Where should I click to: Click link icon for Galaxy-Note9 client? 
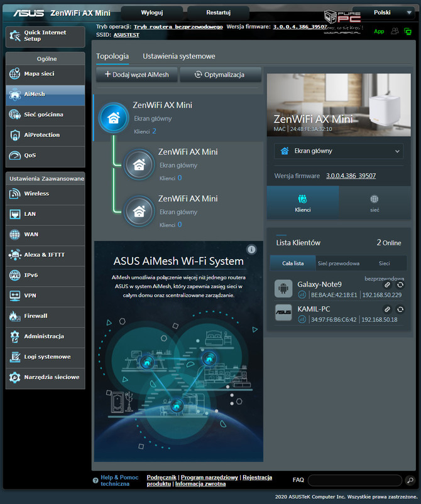(387, 285)
